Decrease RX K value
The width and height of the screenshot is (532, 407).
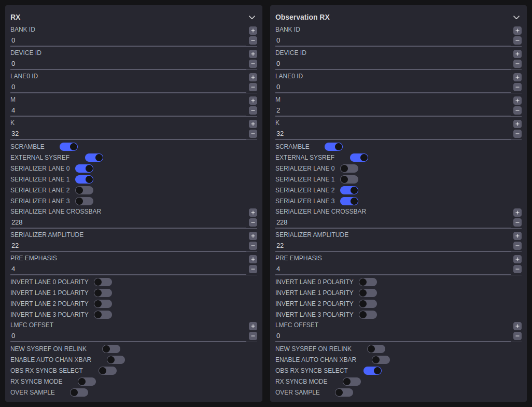[x=253, y=134]
